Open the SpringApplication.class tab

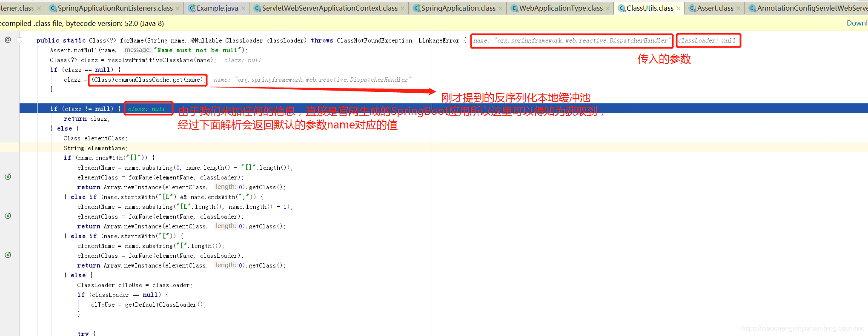pyautogui.click(x=458, y=8)
